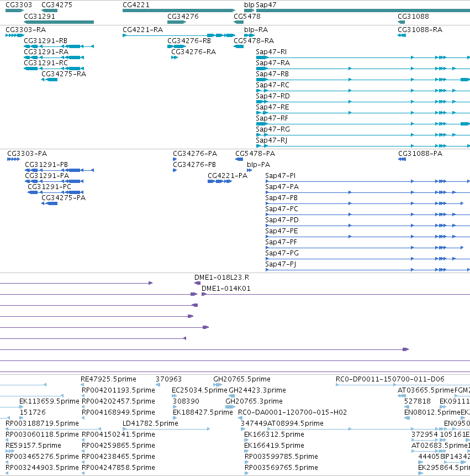Select the CG31088 gene label
The image size is (470, 476).
[413, 17]
